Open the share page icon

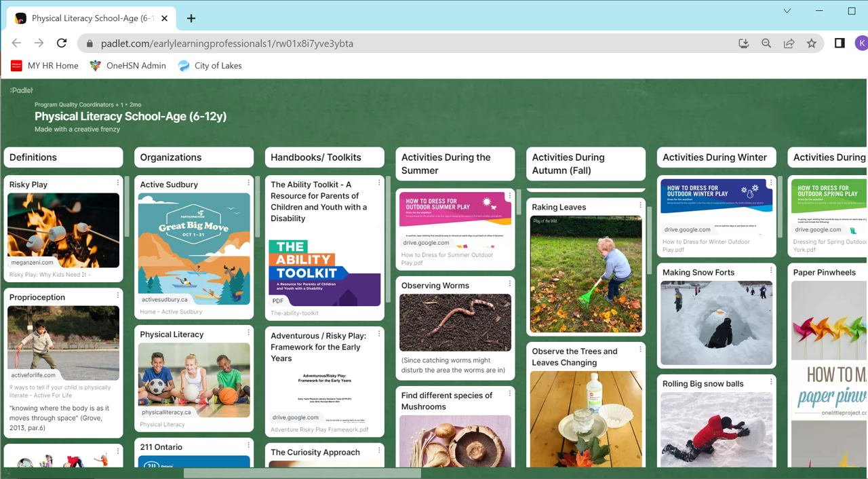[789, 43]
